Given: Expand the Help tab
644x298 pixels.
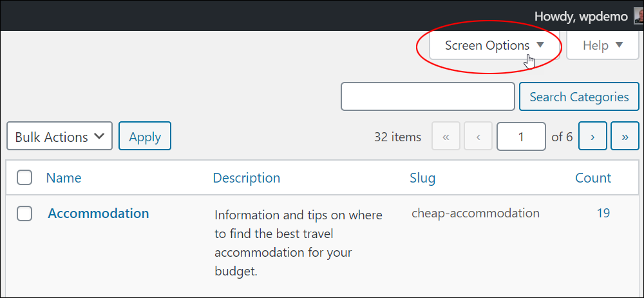Looking at the screenshot, I should pos(603,45).
